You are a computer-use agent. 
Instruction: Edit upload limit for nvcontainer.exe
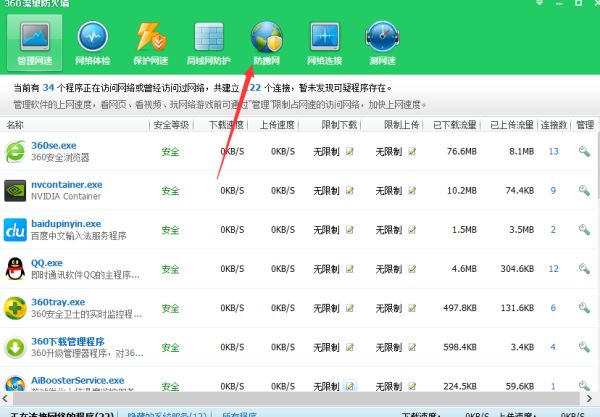point(412,191)
